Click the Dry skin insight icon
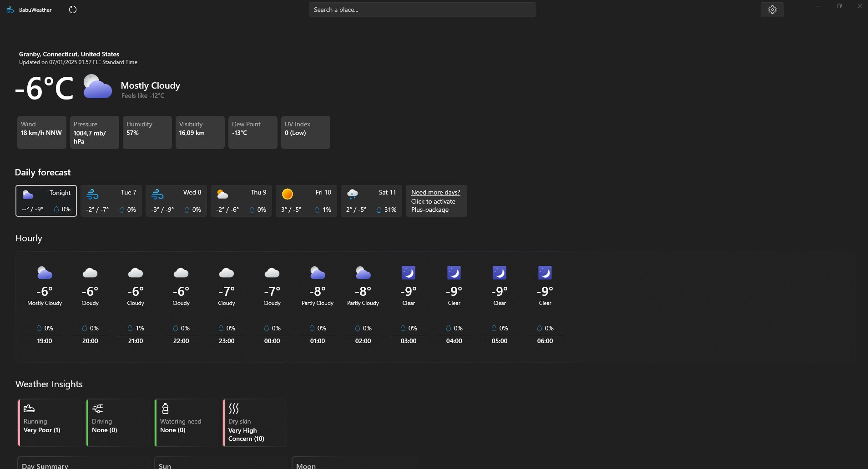 [234, 408]
